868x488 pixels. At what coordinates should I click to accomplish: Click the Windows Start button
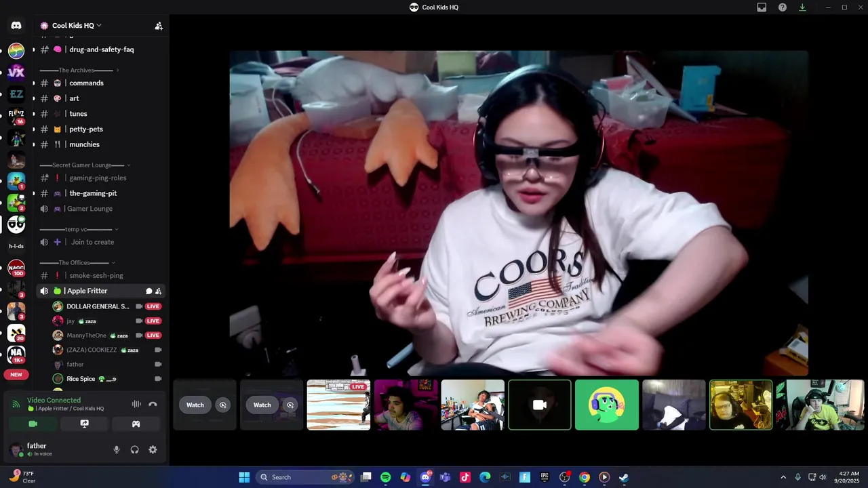point(244,477)
